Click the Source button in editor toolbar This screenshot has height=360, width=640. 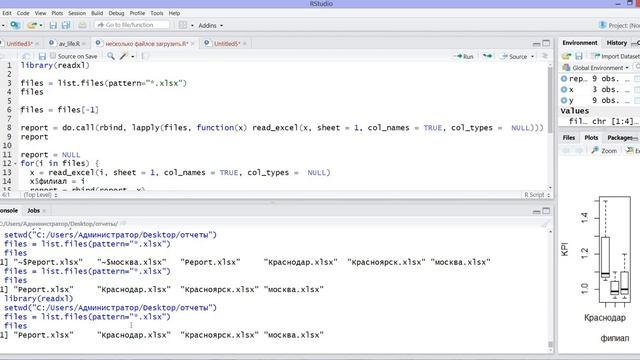click(x=514, y=56)
